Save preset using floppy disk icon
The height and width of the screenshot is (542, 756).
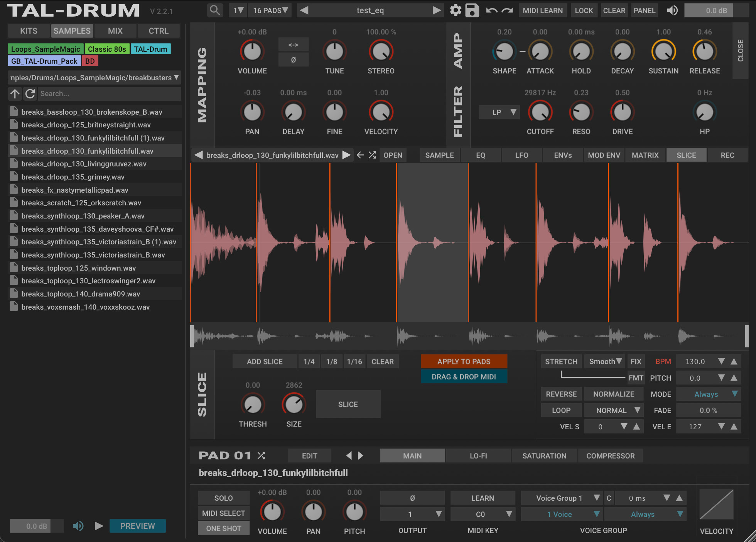click(472, 10)
